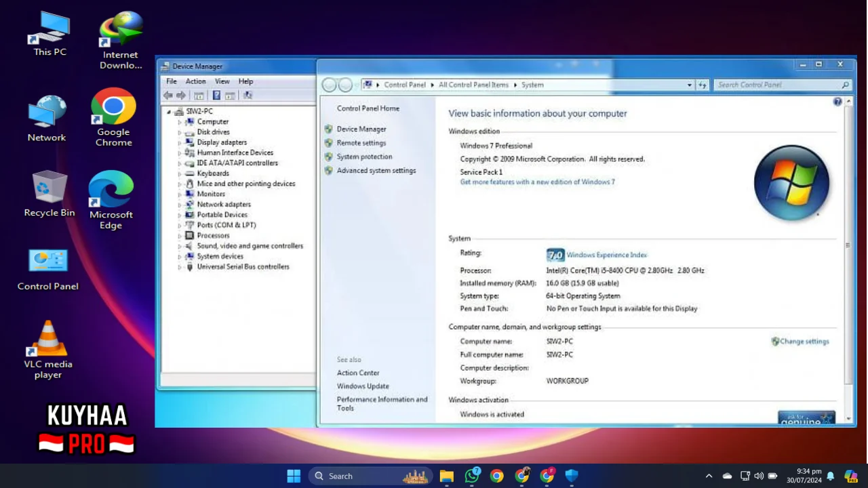868x488 pixels.
Task: Open WhatsApp from the taskbar
Action: click(x=472, y=476)
